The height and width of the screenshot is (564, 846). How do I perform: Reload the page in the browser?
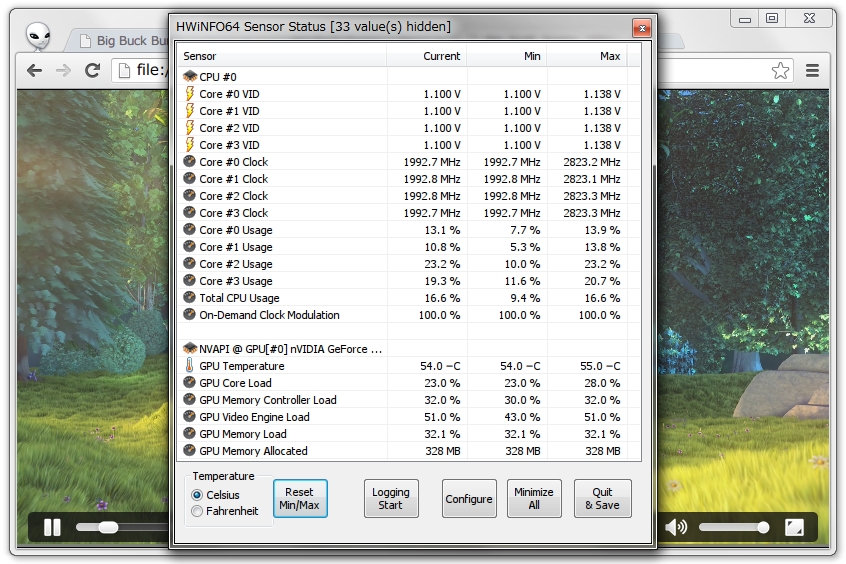coord(93,70)
